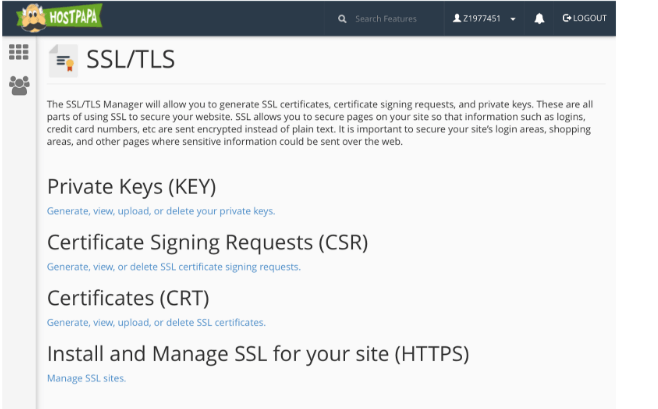Image resolution: width=658 pixels, height=409 pixels.
Task: Click the Certificate Signing Requests (CSR) heading
Action: (x=208, y=242)
